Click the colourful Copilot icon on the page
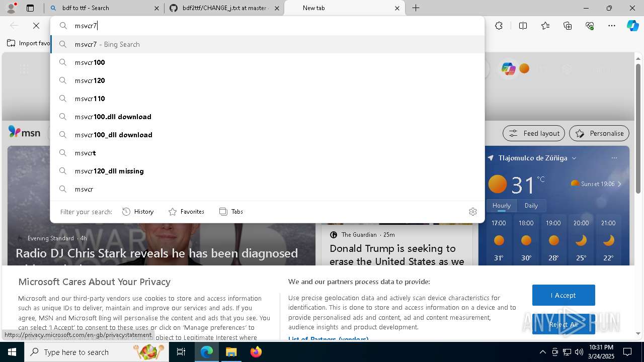 tap(508, 69)
